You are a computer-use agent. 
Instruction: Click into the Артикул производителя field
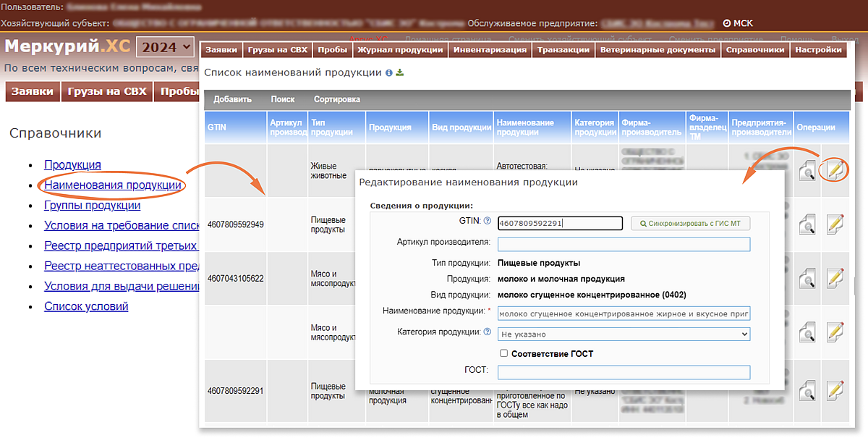624,244
